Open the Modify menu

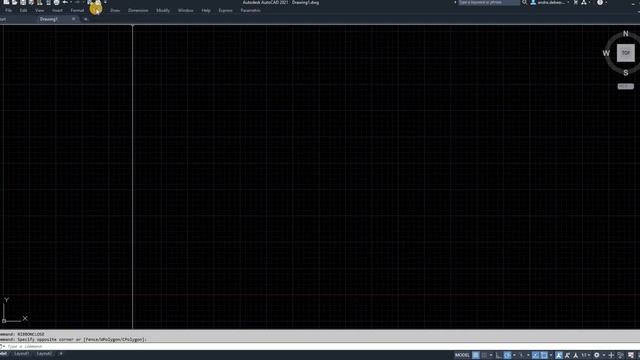click(x=163, y=11)
